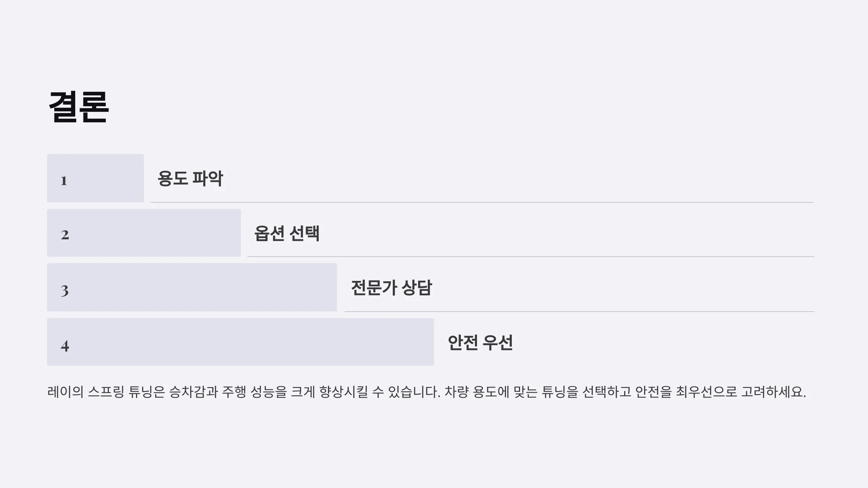The width and height of the screenshot is (868, 488).
Task: Click the number 1 label
Action: 64,180
